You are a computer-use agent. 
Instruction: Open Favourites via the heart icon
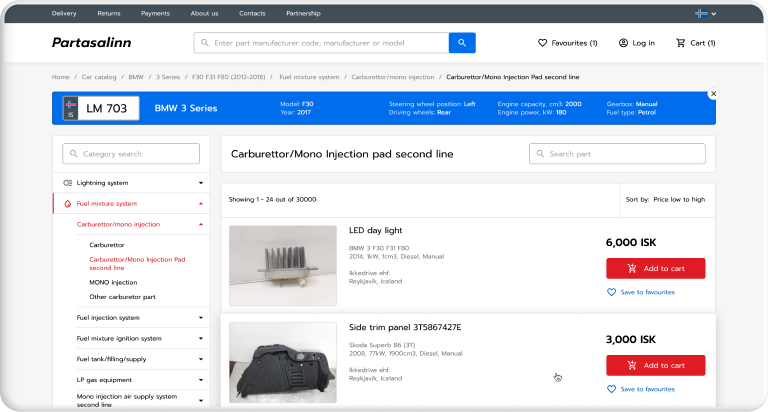[x=543, y=43]
